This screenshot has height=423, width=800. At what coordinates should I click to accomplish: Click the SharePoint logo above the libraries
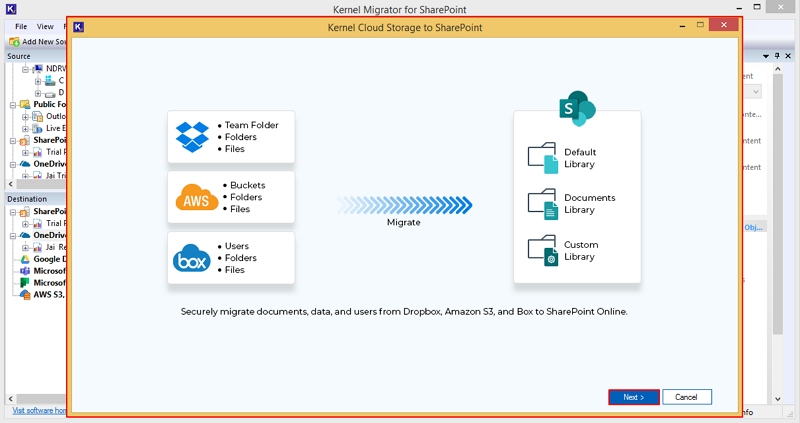pos(577,108)
